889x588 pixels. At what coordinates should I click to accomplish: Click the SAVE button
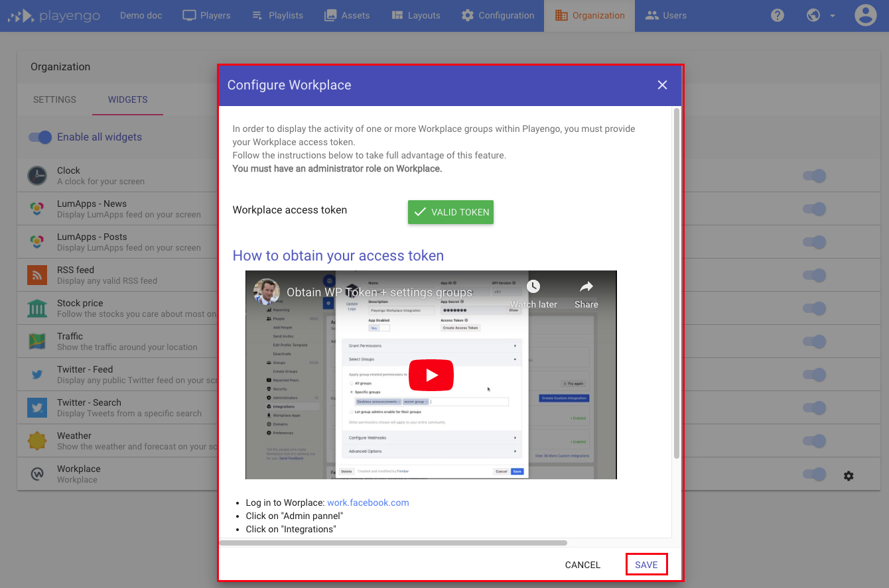[646, 565]
